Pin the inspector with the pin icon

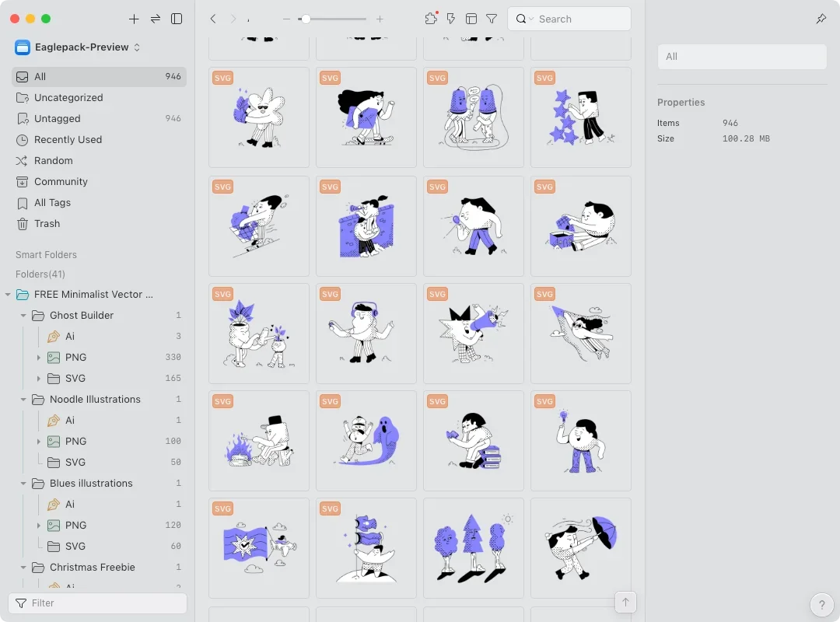[x=821, y=19]
